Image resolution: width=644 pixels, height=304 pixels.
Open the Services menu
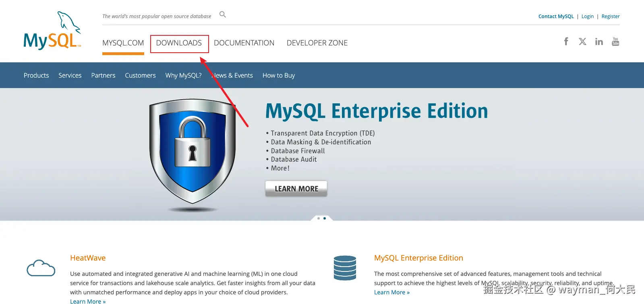pos(70,75)
